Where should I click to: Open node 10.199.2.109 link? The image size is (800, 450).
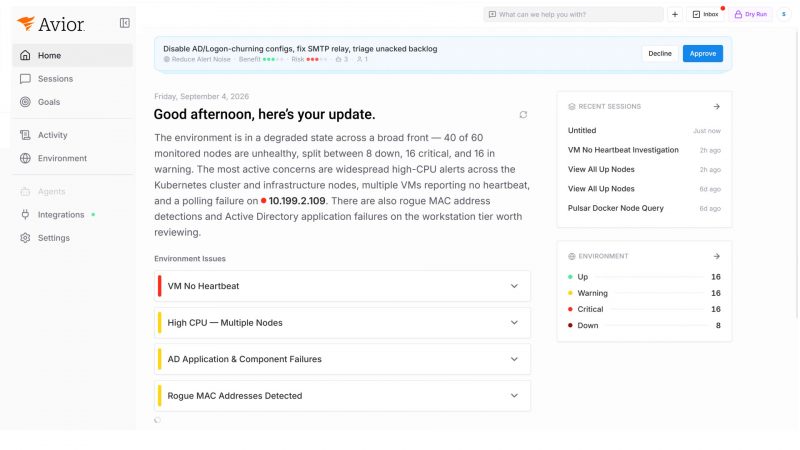(293, 201)
